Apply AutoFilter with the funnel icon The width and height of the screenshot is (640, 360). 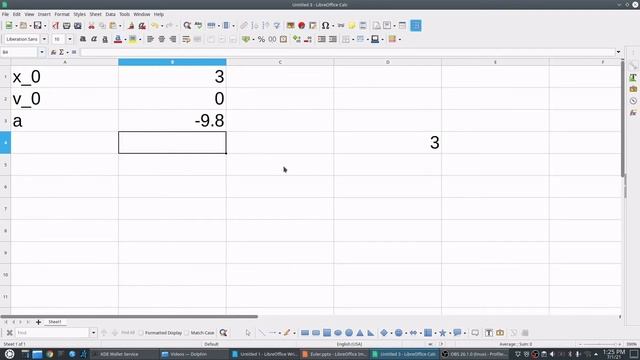[277, 26]
